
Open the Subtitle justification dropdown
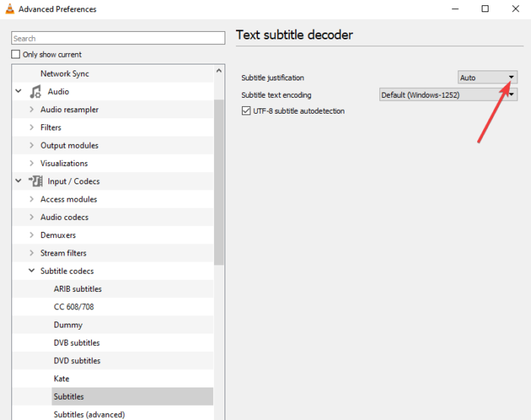pyautogui.click(x=487, y=77)
